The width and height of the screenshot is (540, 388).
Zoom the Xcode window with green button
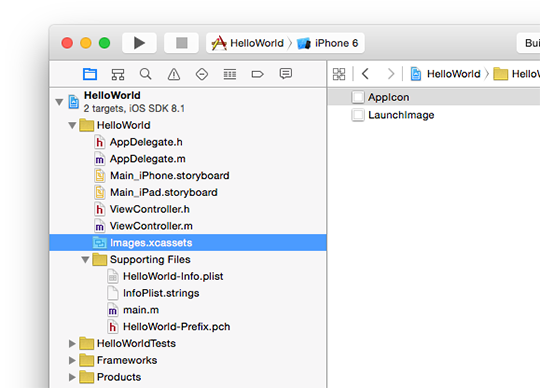tap(105, 43)
